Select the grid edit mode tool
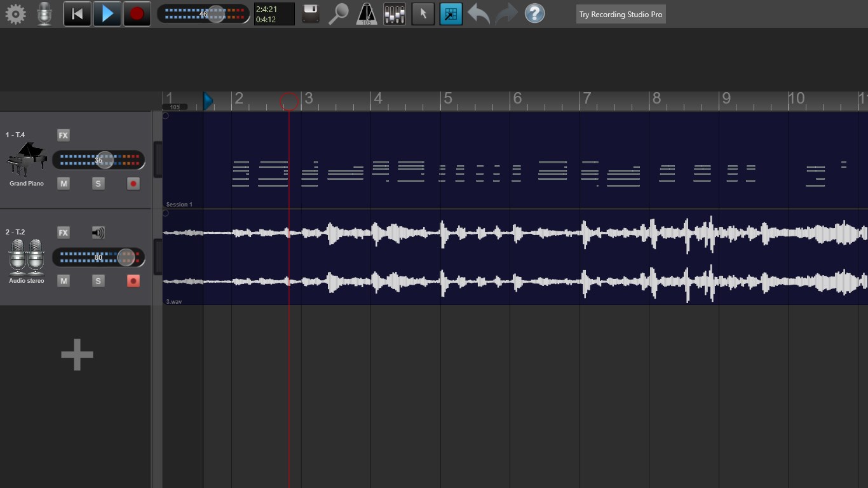868x488 pixels. (451, 13)
